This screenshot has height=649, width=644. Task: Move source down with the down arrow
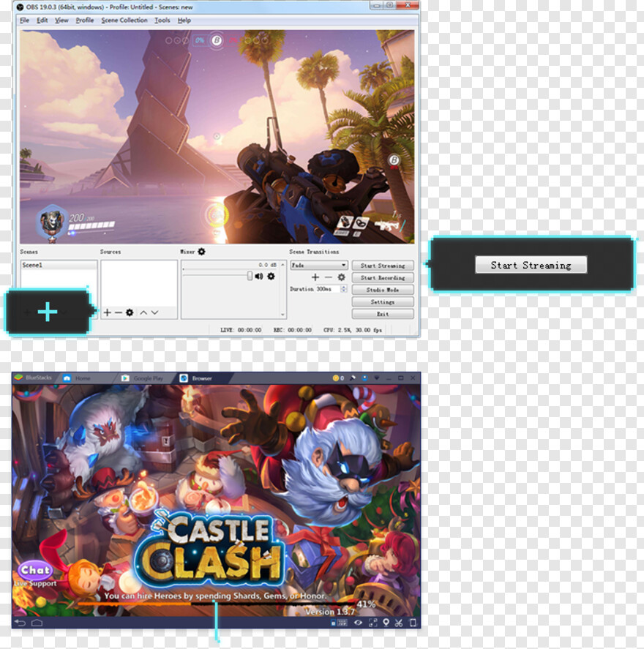coord(155,312)
